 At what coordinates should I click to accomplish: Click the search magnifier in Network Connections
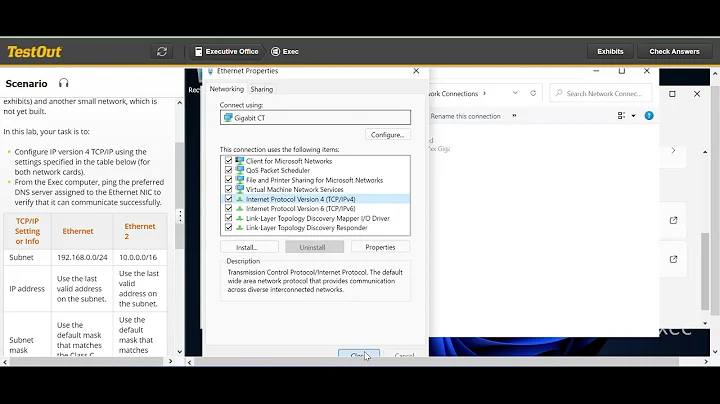point(558,93)
